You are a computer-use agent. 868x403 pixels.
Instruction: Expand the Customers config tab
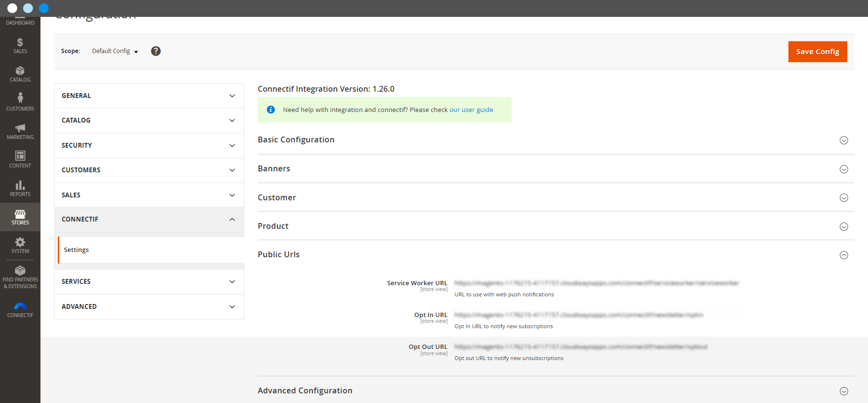(149, 170)
